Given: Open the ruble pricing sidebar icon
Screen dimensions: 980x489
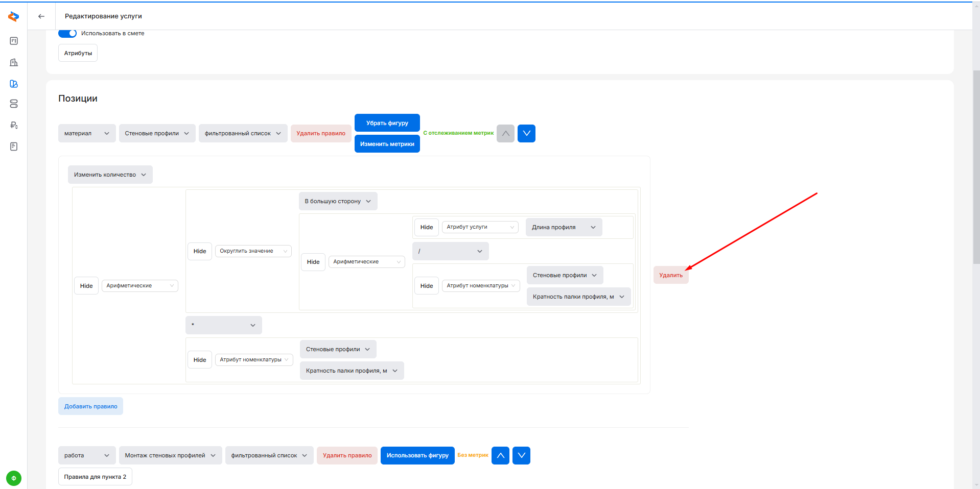Looking at the screenshot, I should pos(14,125).
